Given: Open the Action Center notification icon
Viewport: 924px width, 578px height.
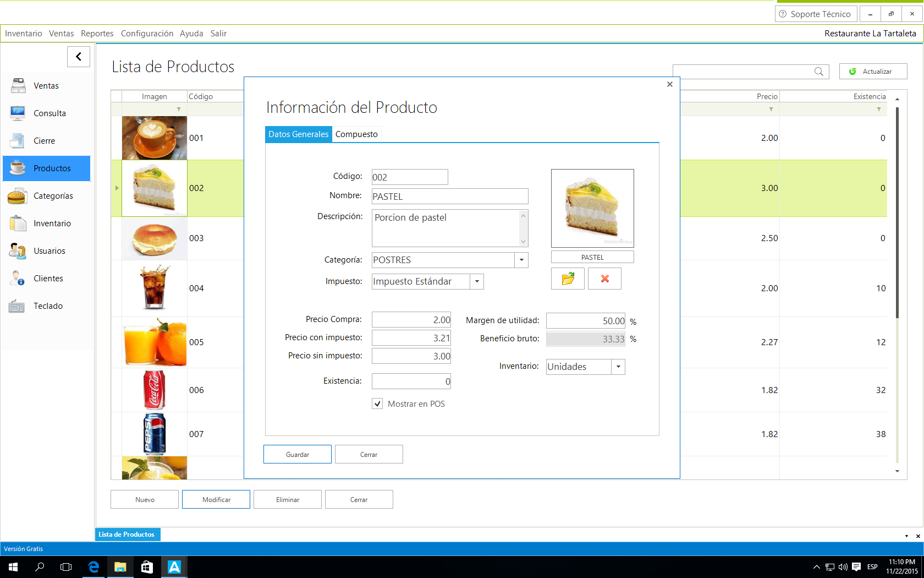Looking at the screenshot, I should (856, 567).
